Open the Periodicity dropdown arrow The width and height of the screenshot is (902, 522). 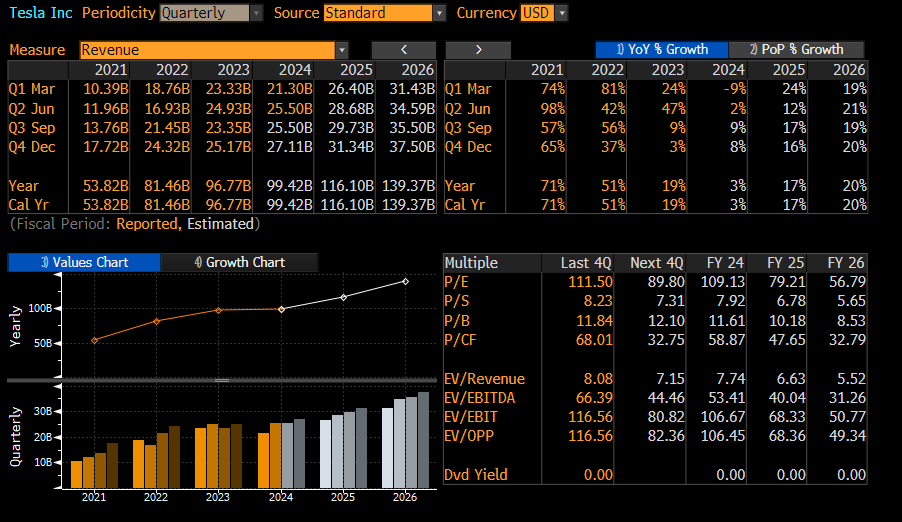pos(257,13)
